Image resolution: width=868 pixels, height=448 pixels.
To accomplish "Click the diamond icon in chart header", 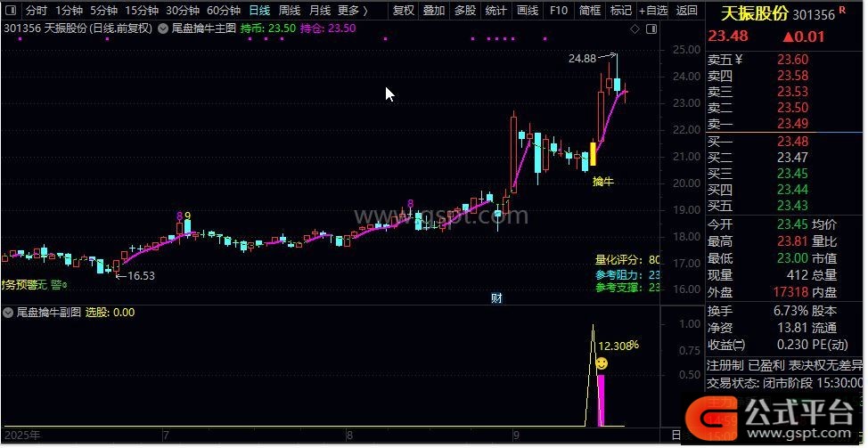I will [x=635, y=29].
